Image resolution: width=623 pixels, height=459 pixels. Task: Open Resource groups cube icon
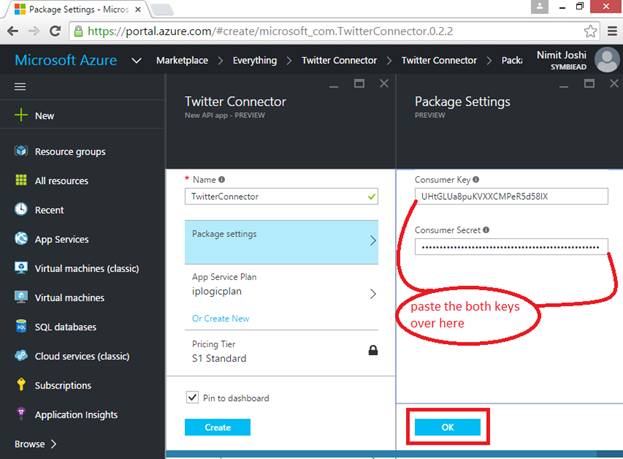click(21, 151)
